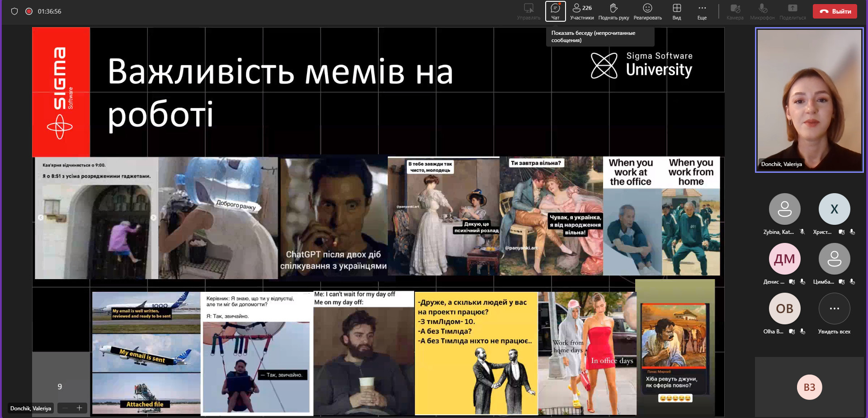
Task: Click the Sigma Software University logo
Action: [642, 65]
